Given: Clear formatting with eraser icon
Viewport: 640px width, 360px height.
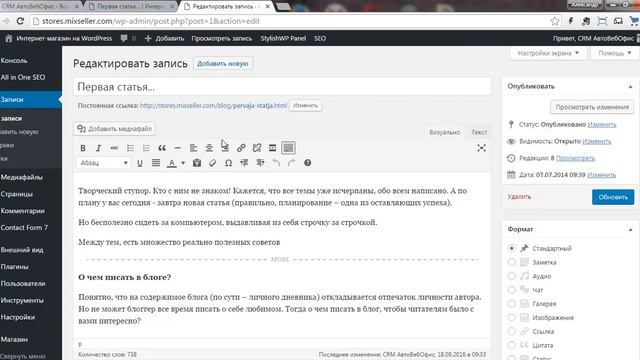Looking at the screenshot, I should 212,163.
